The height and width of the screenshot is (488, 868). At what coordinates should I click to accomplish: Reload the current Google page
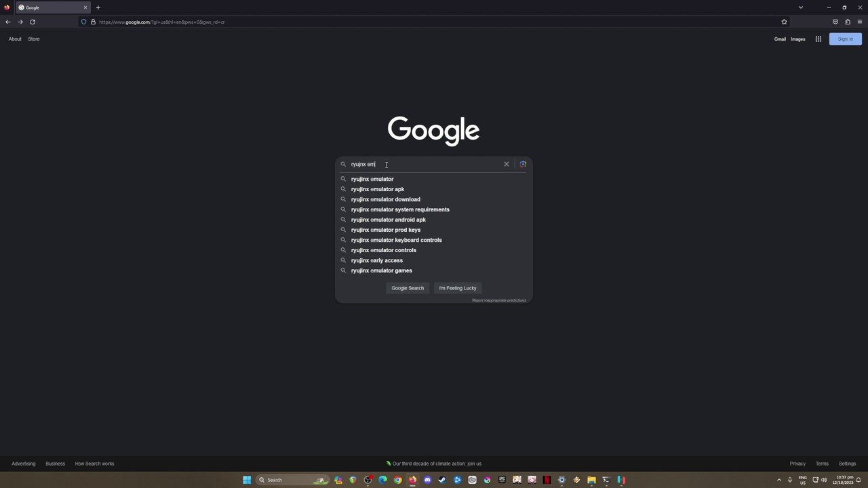pyautogui.click(x=33, y=22)
